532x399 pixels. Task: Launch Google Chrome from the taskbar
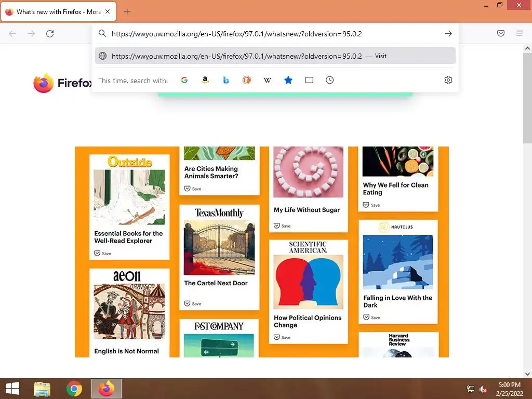pyautogui.click(x=74, y=389)
